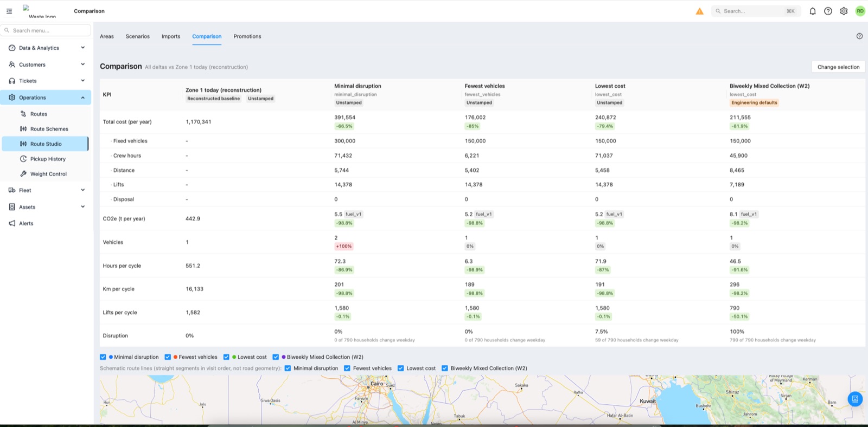Click '59 of 790 households change weekday'
The height and width of the screenshot is (427, 868).
(637, 340)
